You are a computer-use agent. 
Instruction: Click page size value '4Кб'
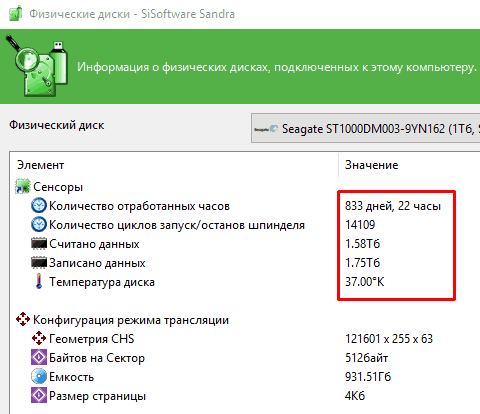pyautogui.click(x=355, y=396)
